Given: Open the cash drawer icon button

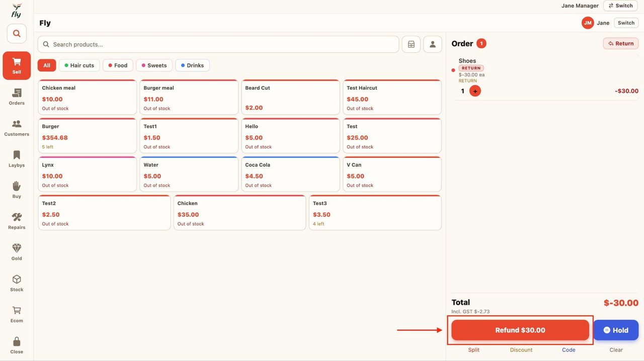Looking at the screenshot, I should [411, 44].
